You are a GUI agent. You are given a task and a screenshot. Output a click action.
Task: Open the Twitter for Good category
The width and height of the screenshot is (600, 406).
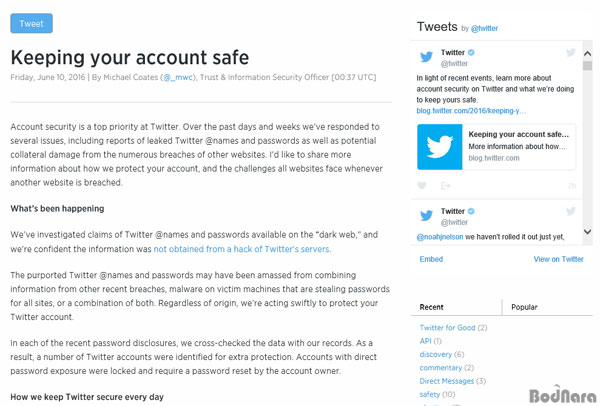click(x=447, y=328)
